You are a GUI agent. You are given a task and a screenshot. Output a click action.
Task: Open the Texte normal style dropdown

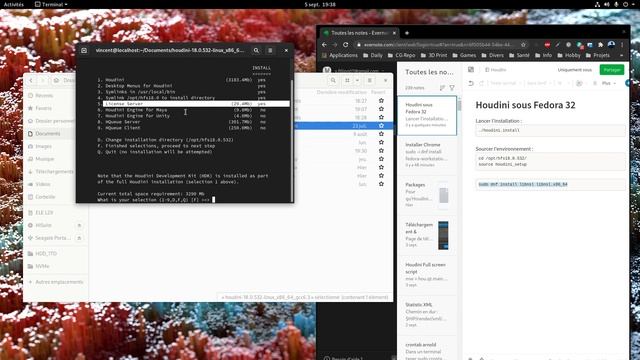pyautogui.click(x=505, y=83)
